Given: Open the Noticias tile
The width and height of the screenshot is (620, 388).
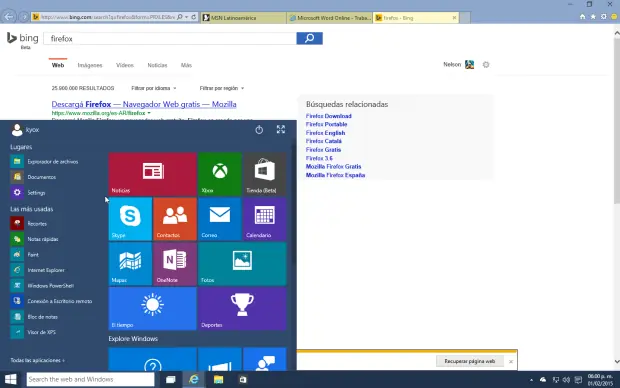Looking at the screenshot, I should 153,174.
